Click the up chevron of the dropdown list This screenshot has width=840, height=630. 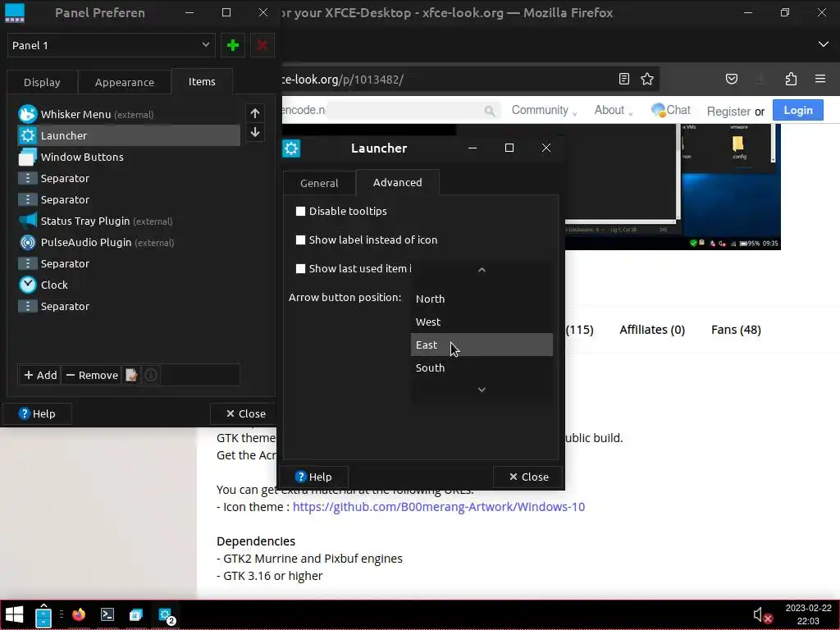482,270
